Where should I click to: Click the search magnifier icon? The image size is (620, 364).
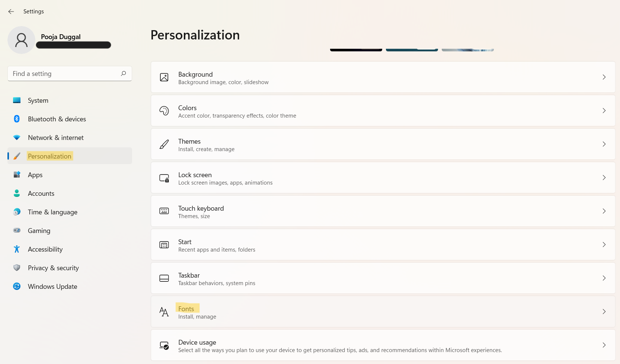pos(124,74)
